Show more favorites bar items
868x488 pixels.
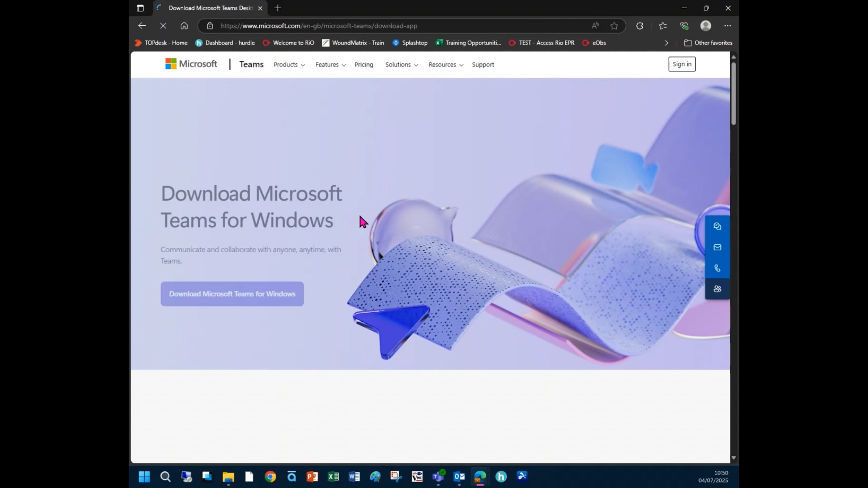[666, 43]
